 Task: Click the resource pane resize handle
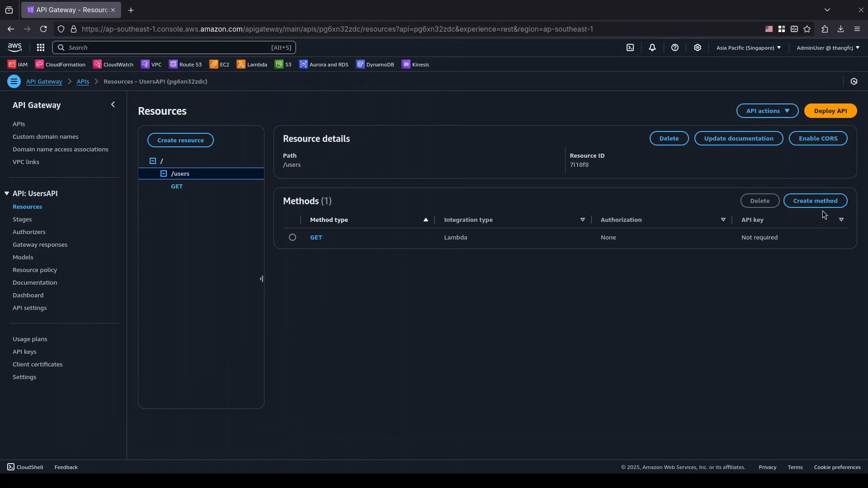pos(261,279)
